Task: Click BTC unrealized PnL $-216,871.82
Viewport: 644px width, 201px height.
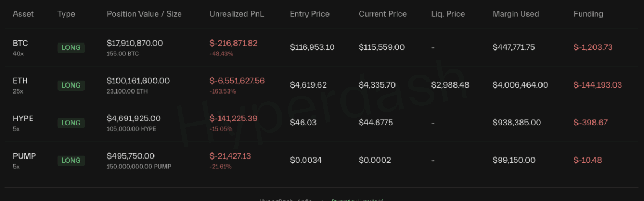Action: tap(233, 43)
